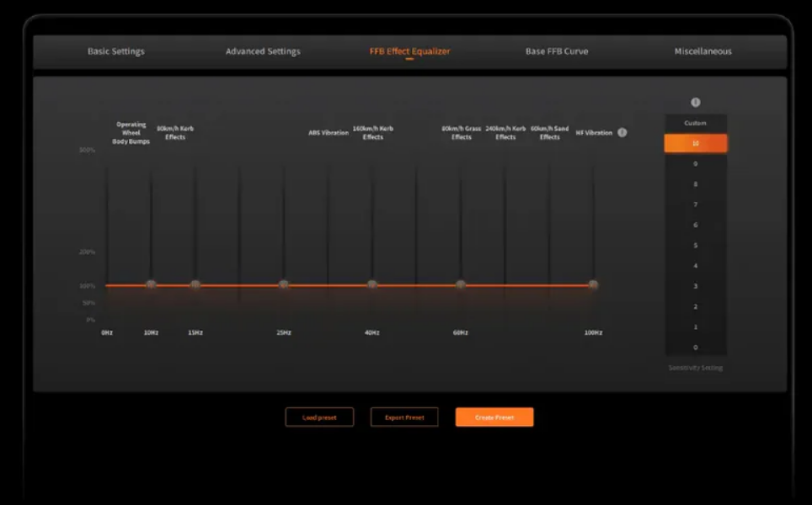Viewport: 812px width, 505px height.
Task: Click the 15Hz equalizer slider handle
Action: tap(195, 284)
